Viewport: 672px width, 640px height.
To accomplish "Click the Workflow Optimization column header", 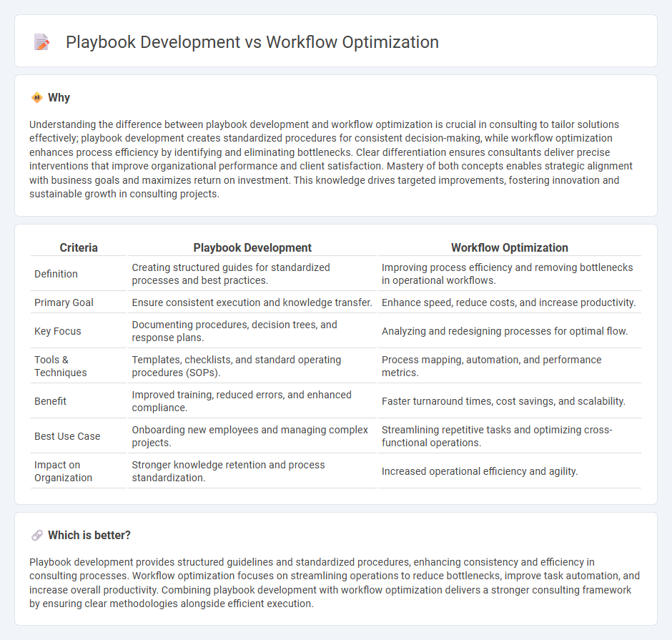I will point(510,247).
